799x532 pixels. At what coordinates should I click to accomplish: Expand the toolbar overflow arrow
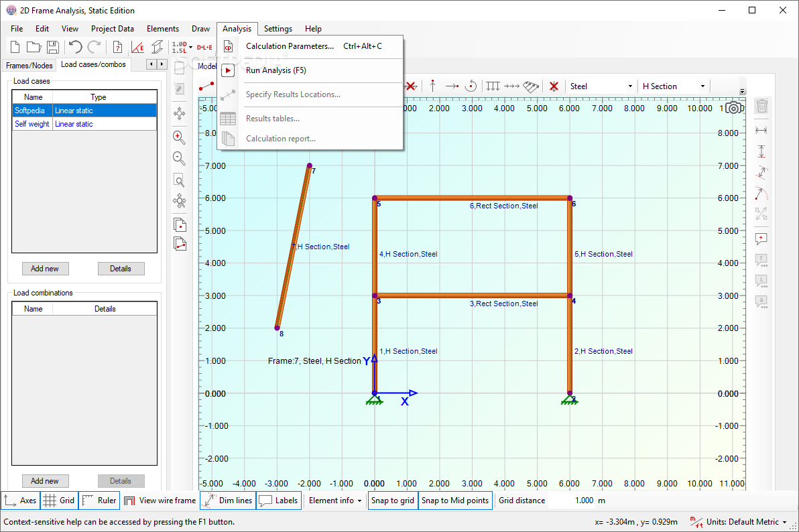[743, 92]
